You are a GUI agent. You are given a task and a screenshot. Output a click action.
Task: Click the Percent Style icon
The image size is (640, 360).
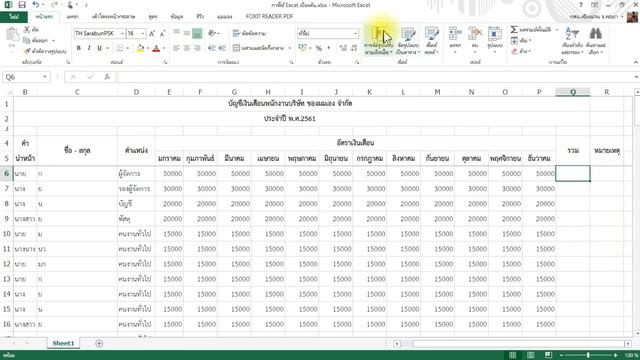pyautogui.click(x=319, y=48)
